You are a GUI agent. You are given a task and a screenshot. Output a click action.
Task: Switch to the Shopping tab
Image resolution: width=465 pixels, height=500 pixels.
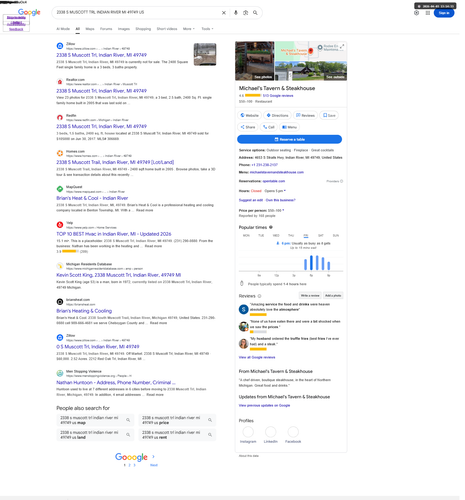click(x=143, y=29)
